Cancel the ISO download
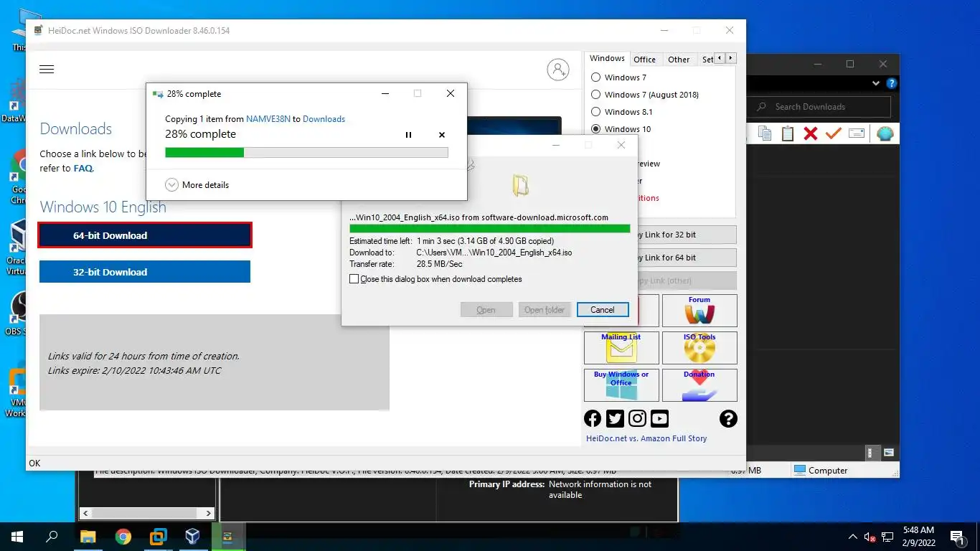Screen dimensions: 980x551 (x=603, y=310)
